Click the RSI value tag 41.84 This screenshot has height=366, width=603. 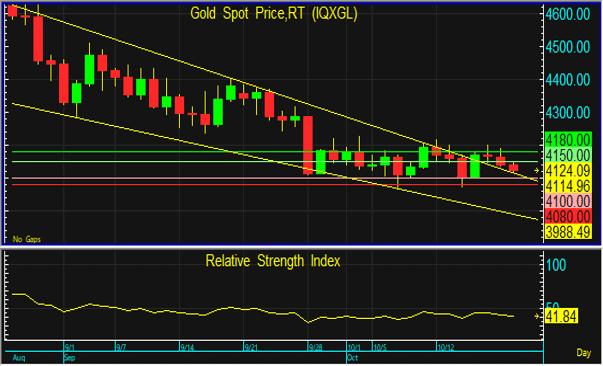coord(561,316)
